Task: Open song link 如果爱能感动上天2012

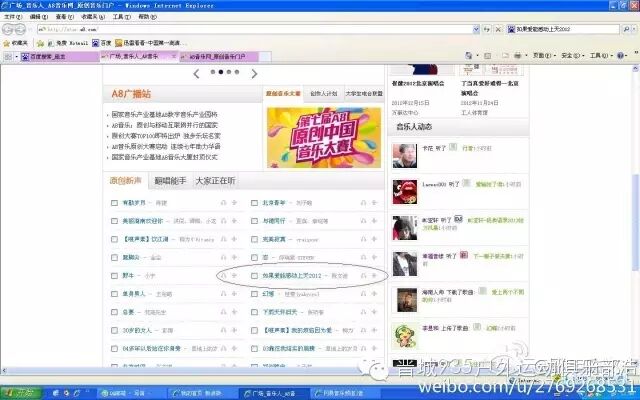Action: (x=292, y=276)
